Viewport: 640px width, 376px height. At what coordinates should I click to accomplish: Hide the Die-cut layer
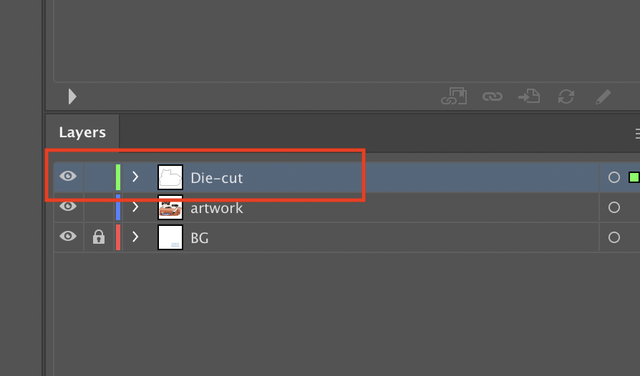coord(68,176)
